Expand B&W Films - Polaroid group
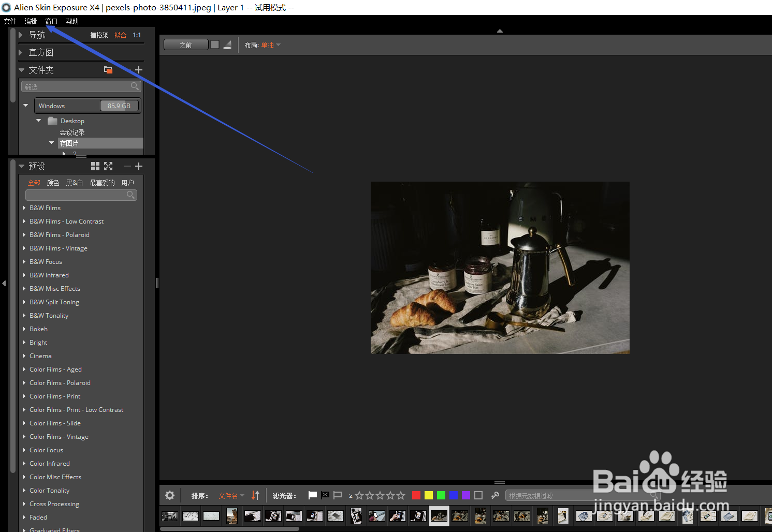 (x=24, y=234)
